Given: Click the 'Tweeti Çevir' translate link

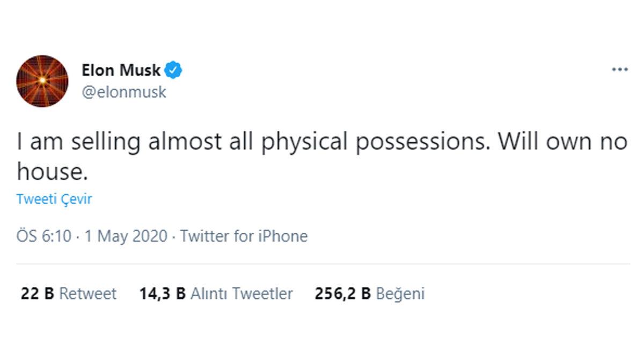Looking at the screenshot, I should 54,199.
